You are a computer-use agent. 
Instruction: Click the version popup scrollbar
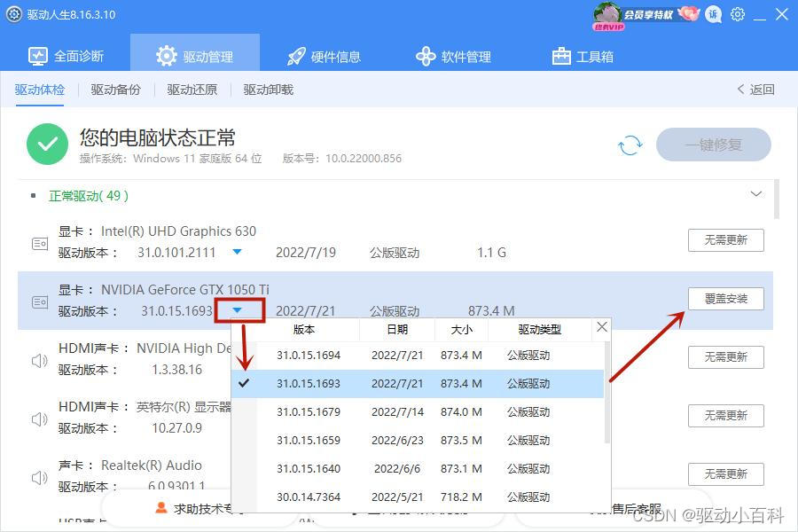(x=606, y=392)
